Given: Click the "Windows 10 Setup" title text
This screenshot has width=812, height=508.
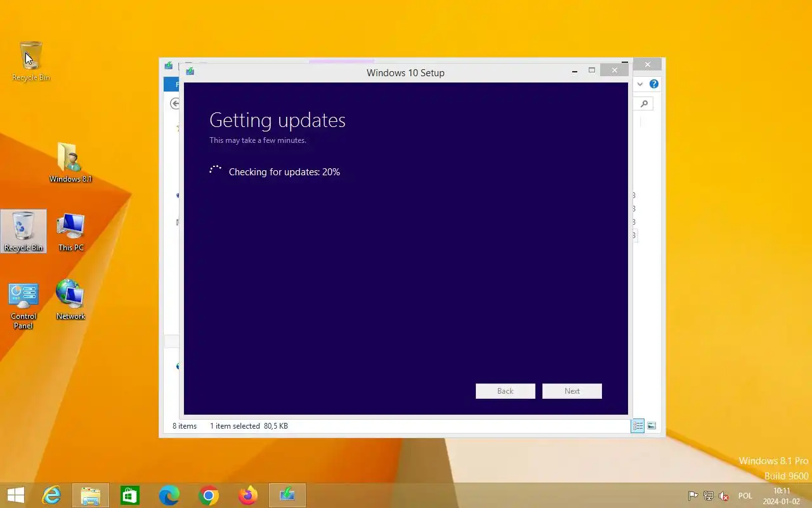Looking at the screenshot, I should click(405, 72).
